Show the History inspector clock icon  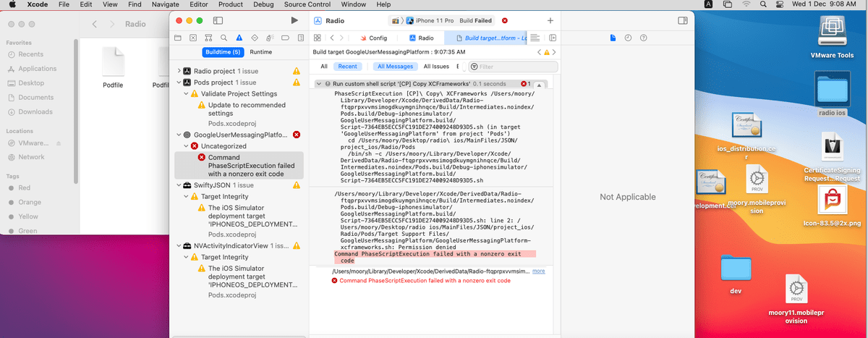(628, 38)
